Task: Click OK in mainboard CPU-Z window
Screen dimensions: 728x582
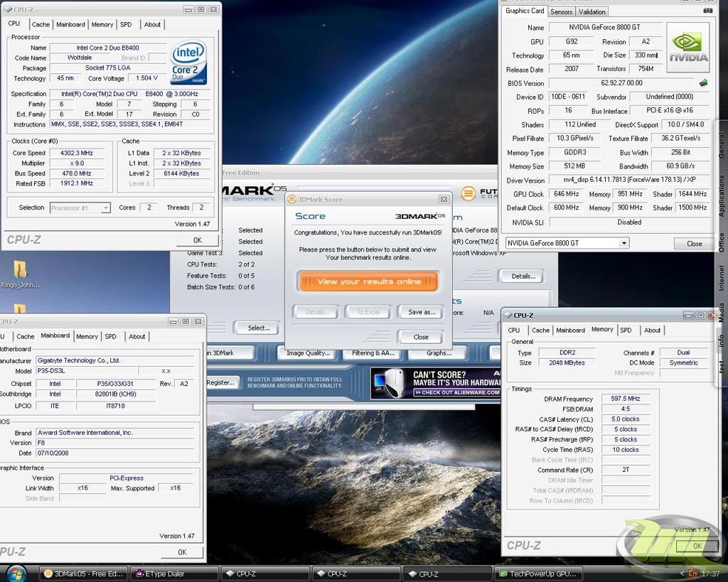Action: point(182,552)
